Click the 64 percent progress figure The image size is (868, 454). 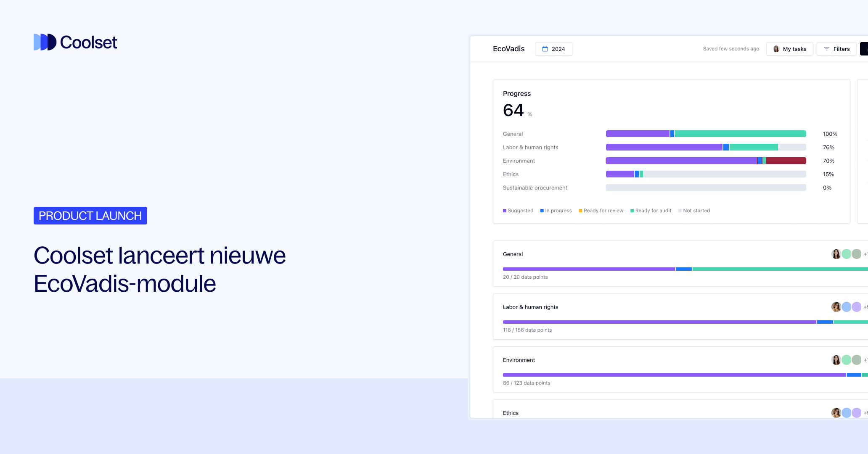pos(513,110)
